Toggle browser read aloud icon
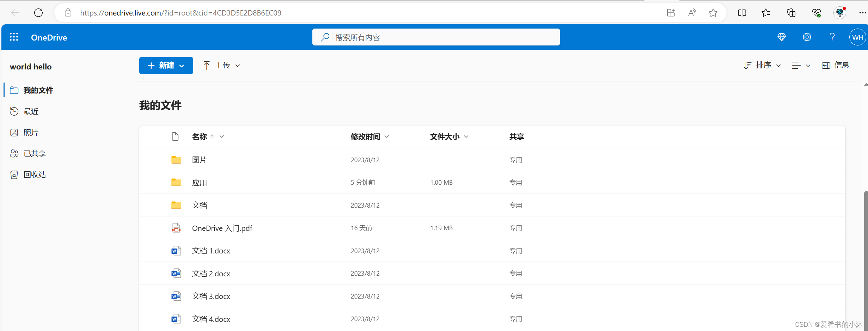868x331 pixels. [x=692, y=13]
